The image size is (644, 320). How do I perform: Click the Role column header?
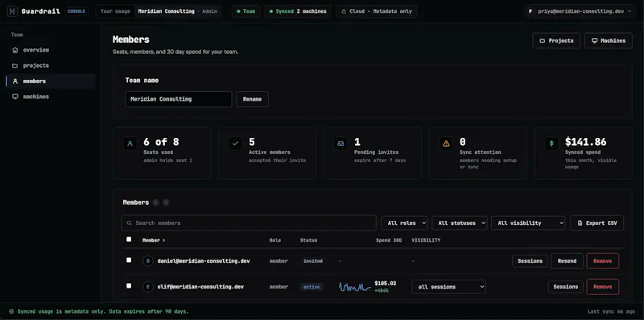tap(275, 239)
